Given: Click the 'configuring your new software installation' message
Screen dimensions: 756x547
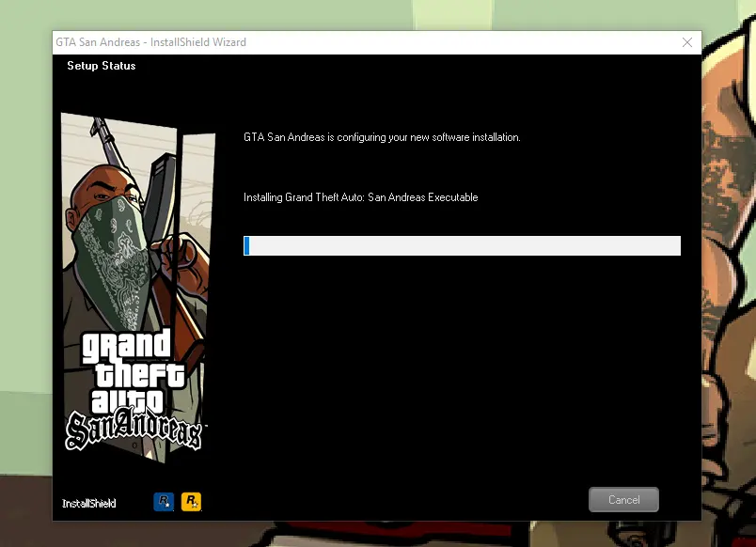Looking at the screenshot, I should [x=382, y=137].
